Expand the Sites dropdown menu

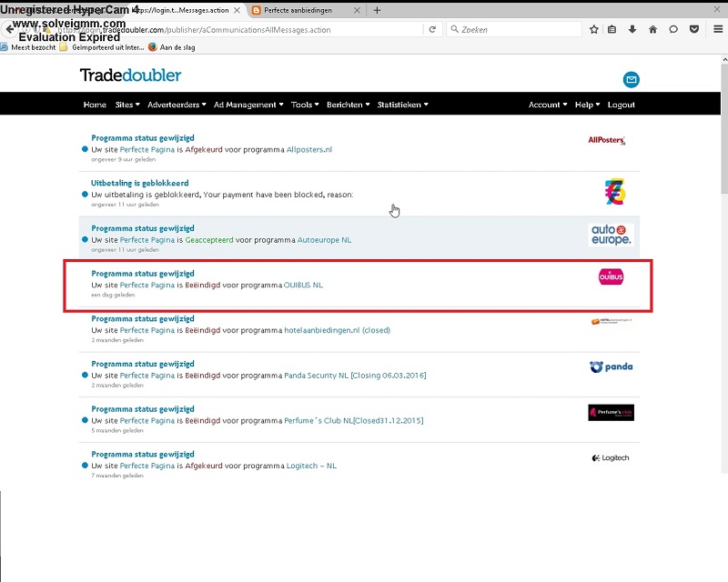(x=126, y=105)
